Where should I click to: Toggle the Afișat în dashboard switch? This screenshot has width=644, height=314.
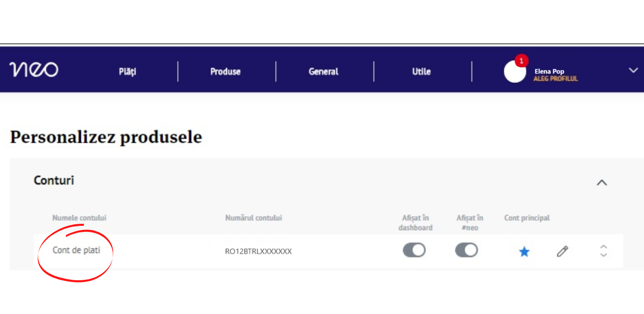(x=414, y=250)
